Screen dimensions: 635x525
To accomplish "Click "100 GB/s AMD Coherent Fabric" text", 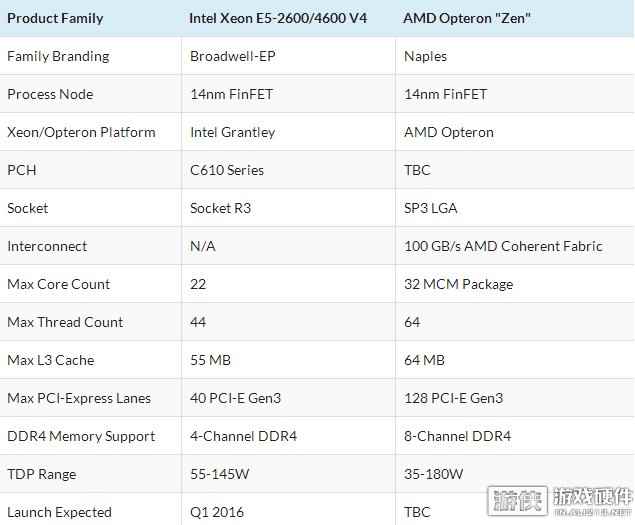I will coord(503,246).
